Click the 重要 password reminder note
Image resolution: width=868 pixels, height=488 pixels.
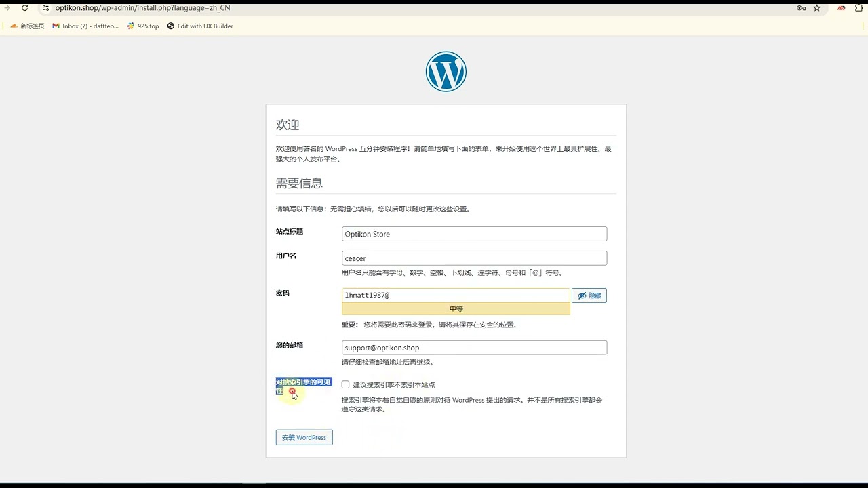[430, 325]
